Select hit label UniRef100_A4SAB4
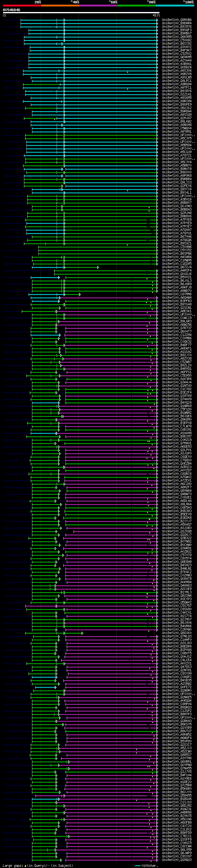 [177, 257]
